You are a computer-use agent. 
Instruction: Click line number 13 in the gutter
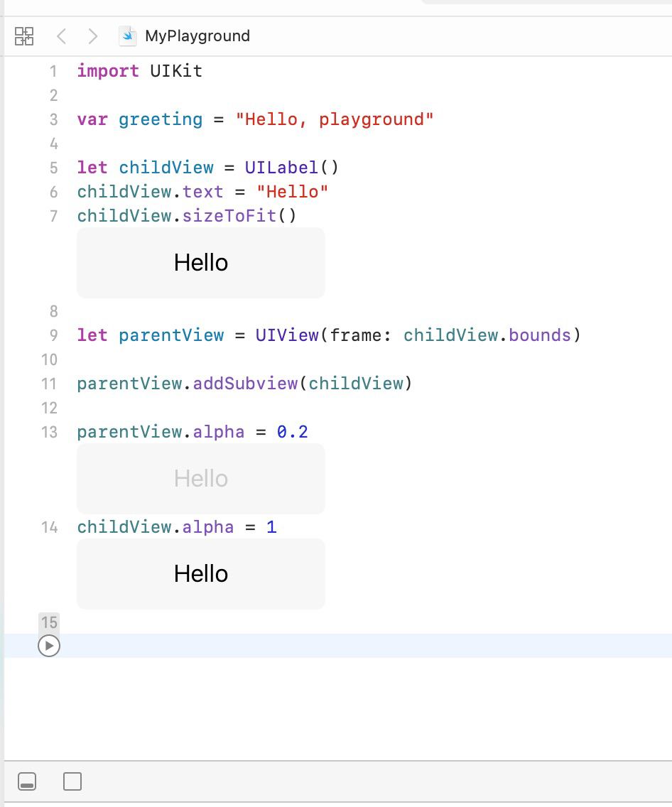pyautogui.click(x=49, y=433)
